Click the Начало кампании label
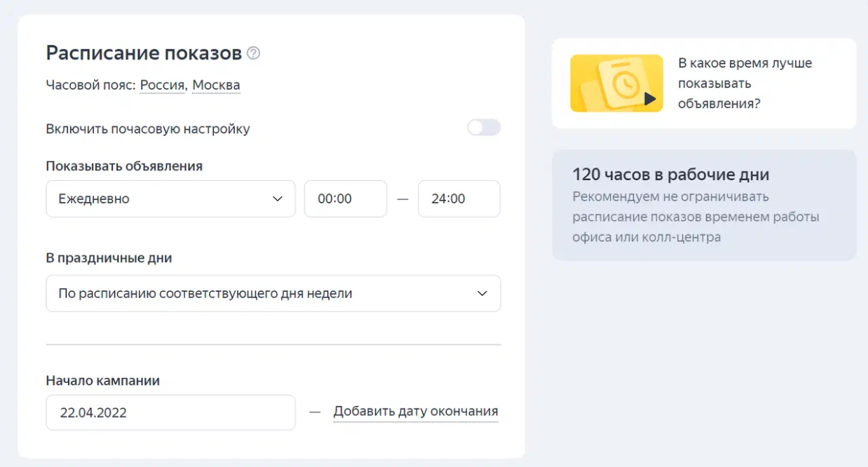 click(103, 381)
